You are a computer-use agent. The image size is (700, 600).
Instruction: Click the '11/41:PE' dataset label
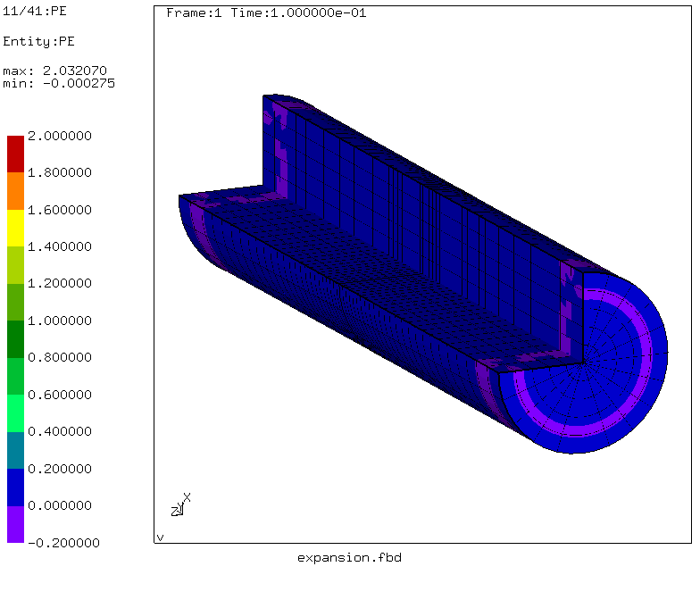tap(35, 11)
